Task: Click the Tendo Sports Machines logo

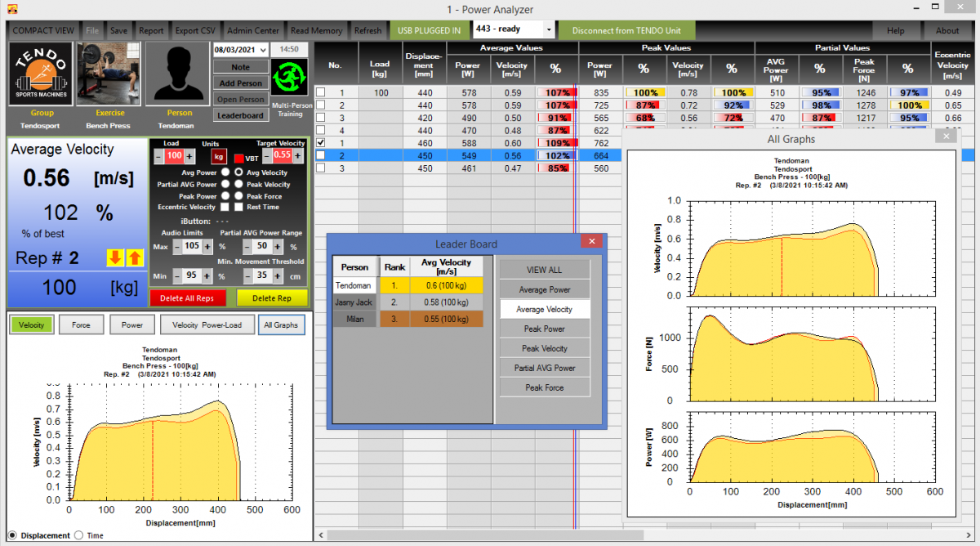Action: click(x=39, y=74)
